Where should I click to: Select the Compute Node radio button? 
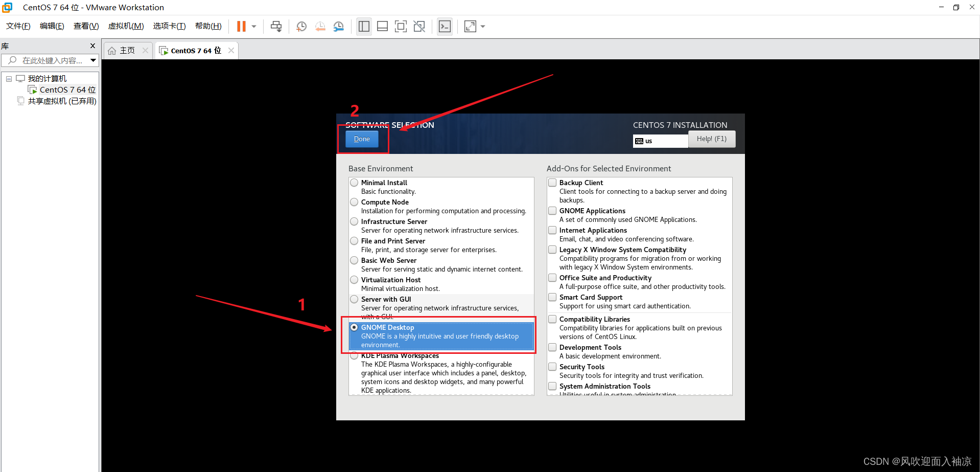pos(354,202)
